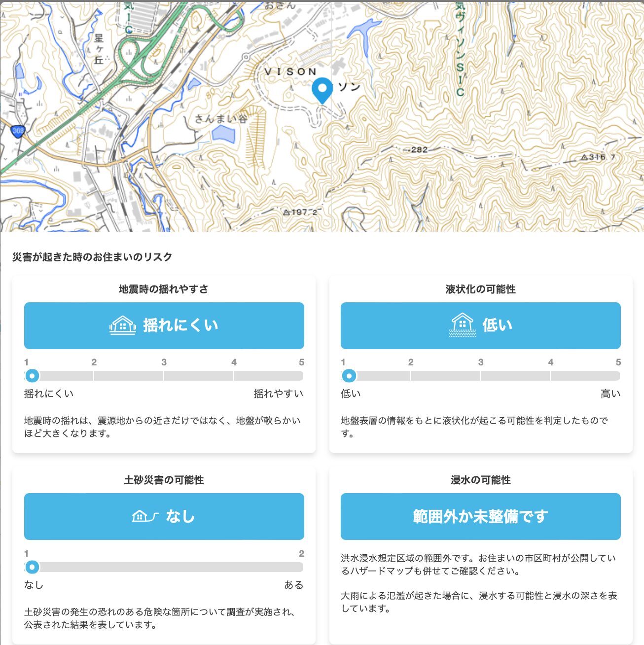644x645 pixels.
Task: Click the earthquake shaking slider handle
Action: (32, 376)
